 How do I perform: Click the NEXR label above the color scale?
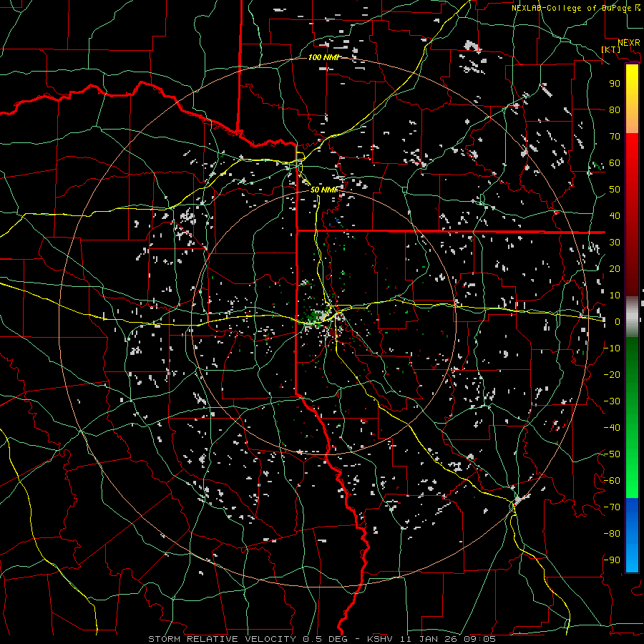pos(628,43)
